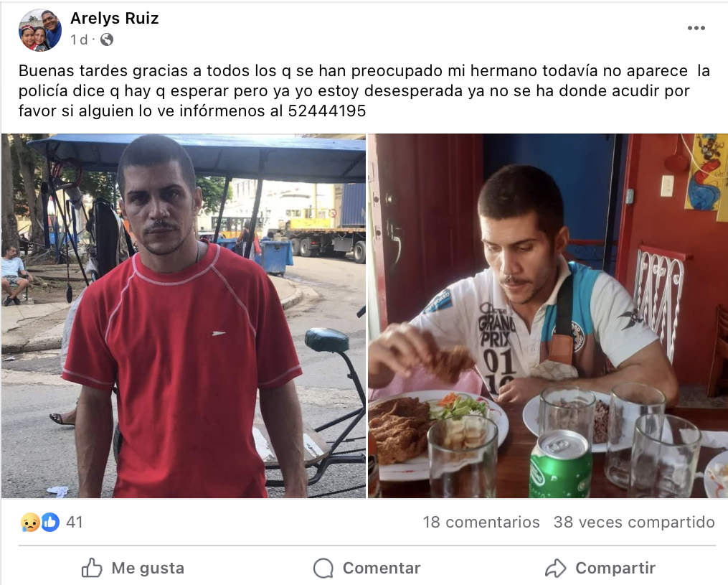728x585 pixels.
Task: Click the Comentar button label
Action: coord(382,568)
